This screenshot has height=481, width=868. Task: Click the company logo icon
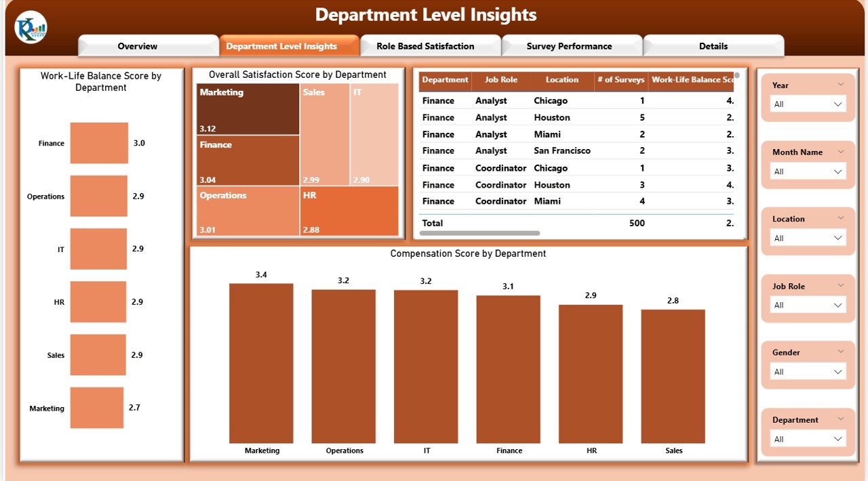pos(31,27)
